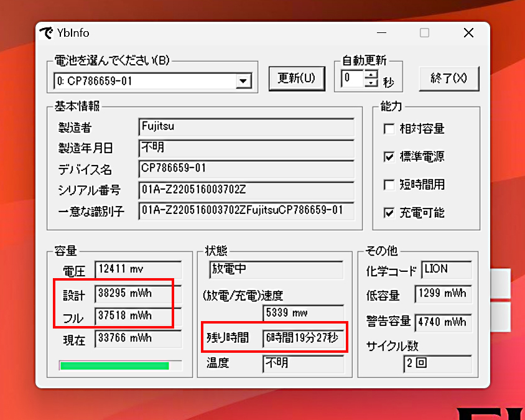Minimize the YbInfo window
The height and width of the screenshot is (420, 525).
(382, 33)
